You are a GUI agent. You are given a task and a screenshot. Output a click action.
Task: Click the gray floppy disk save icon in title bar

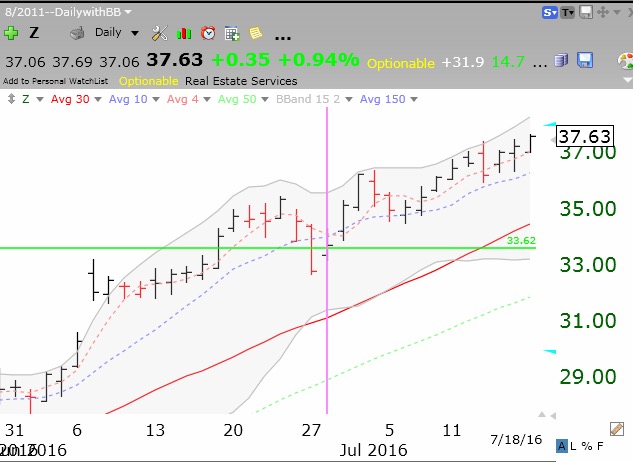(586, 13)
